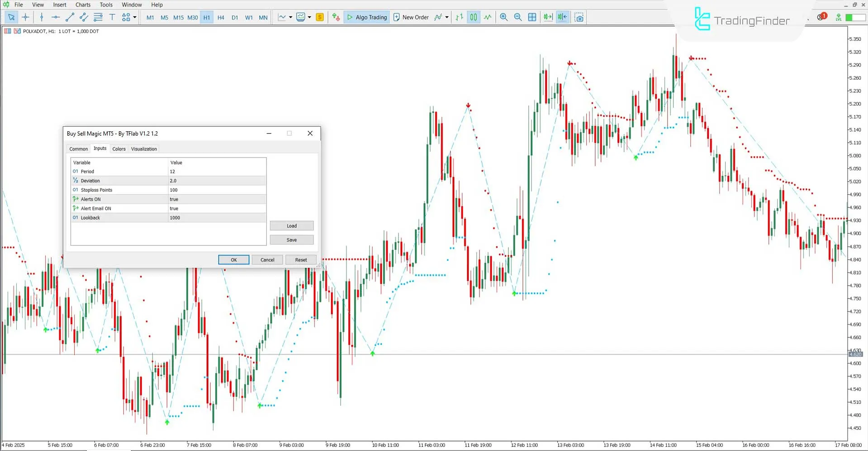The image size is (868, 451).
Task: Toggle Algo Trading on or off
Action: [x=366, y=17]
